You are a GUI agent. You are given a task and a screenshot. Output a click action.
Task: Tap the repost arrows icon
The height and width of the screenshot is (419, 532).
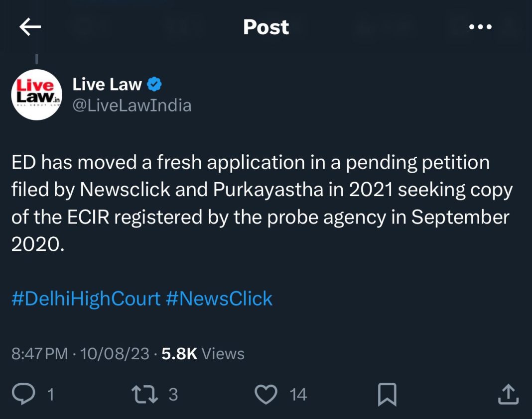(x=144, y=394)
